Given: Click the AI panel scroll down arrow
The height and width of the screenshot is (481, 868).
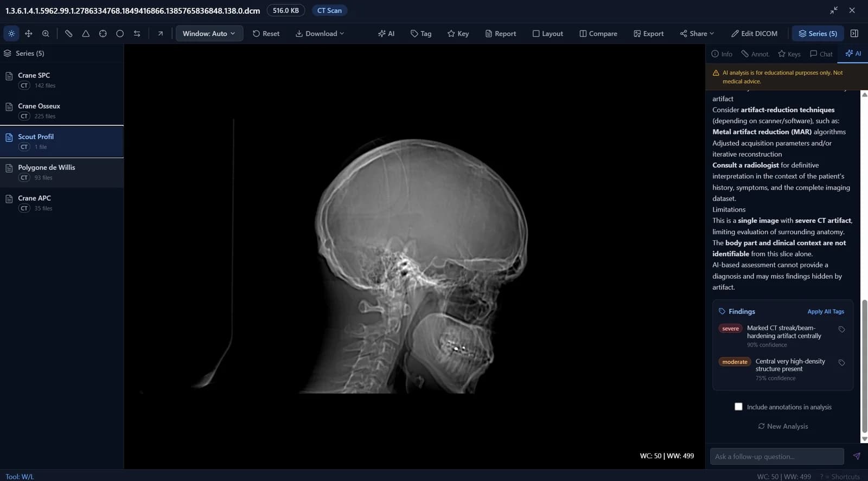Looking at the screenshot, I should click(x=864, y=439).
